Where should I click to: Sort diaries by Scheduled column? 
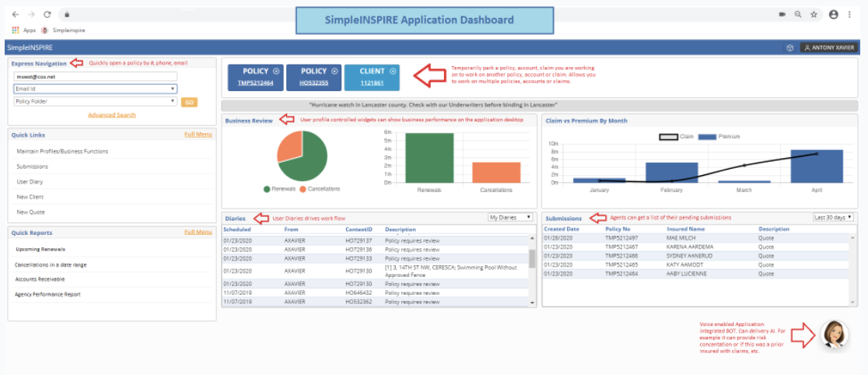point(237,230)
